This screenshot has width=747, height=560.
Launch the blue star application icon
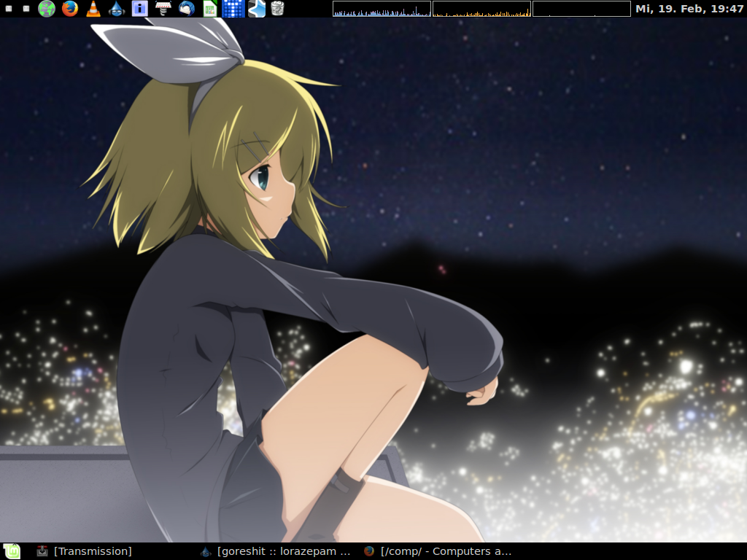coord(256,9)
